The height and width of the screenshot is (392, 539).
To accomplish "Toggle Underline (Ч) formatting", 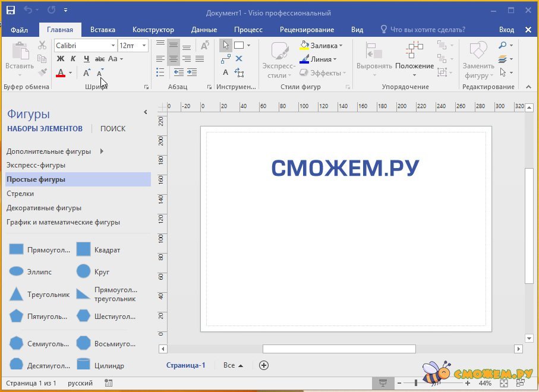I will pyautogui.click(x=86, y=59).
